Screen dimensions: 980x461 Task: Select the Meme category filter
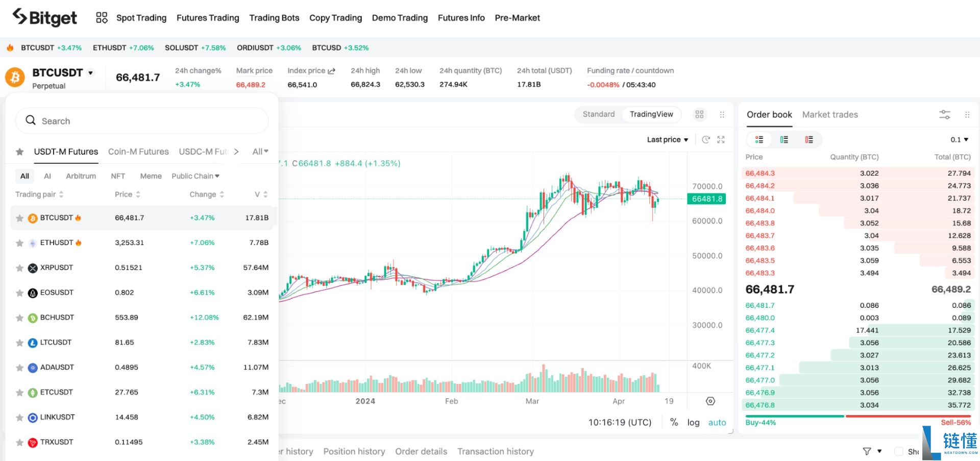pyautogui.click(x=151, y=176)
